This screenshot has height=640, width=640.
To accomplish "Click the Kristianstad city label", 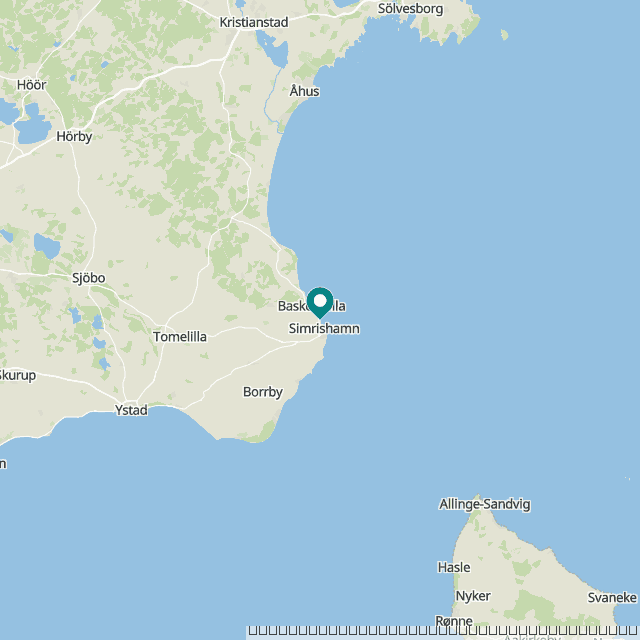I will point(254,22).
